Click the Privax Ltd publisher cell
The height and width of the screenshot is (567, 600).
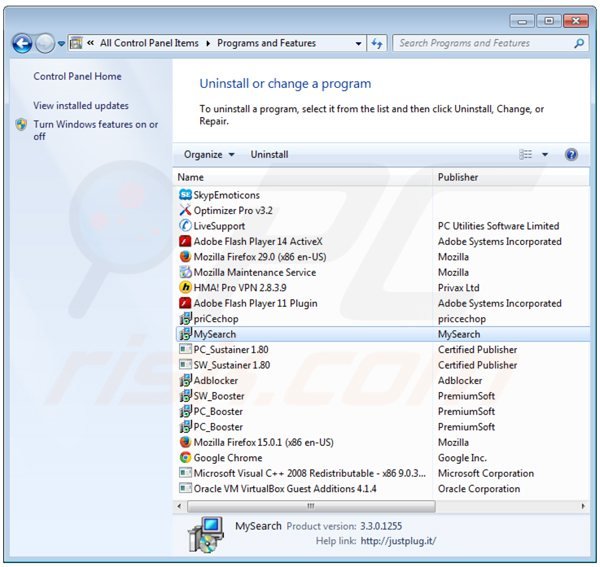[458, 288]
